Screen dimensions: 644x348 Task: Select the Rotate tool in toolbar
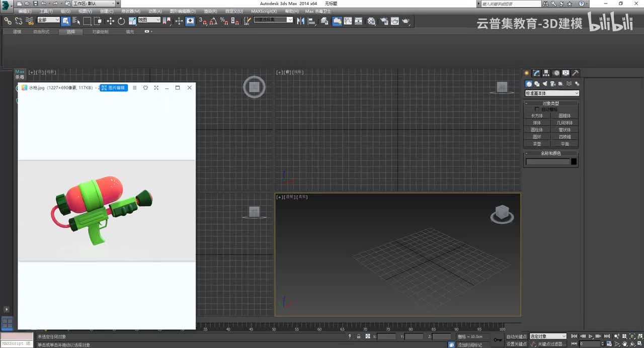point(121,21)
